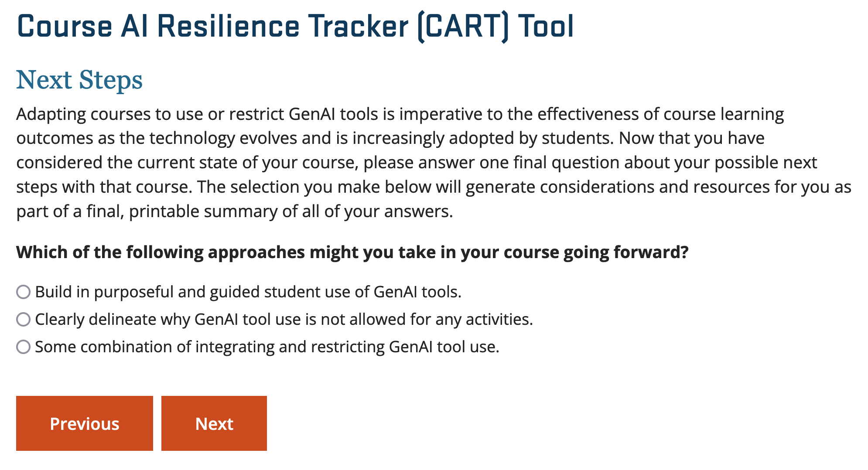This screenshot has width=868, height=470.
Task: Pick the 'Some combination of integrating' radio button
Action: [x=23, y=347]
